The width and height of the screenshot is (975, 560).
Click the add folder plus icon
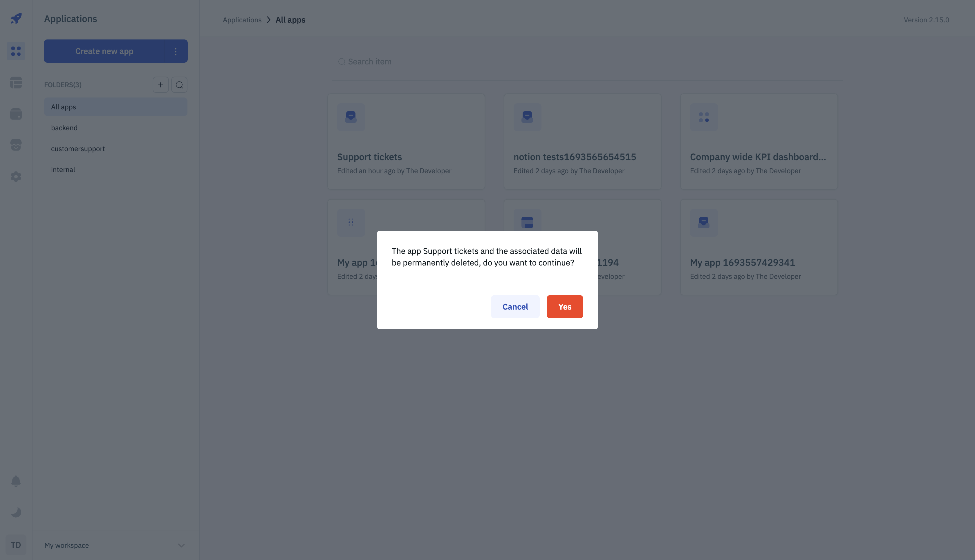click(x=160, y=85)
